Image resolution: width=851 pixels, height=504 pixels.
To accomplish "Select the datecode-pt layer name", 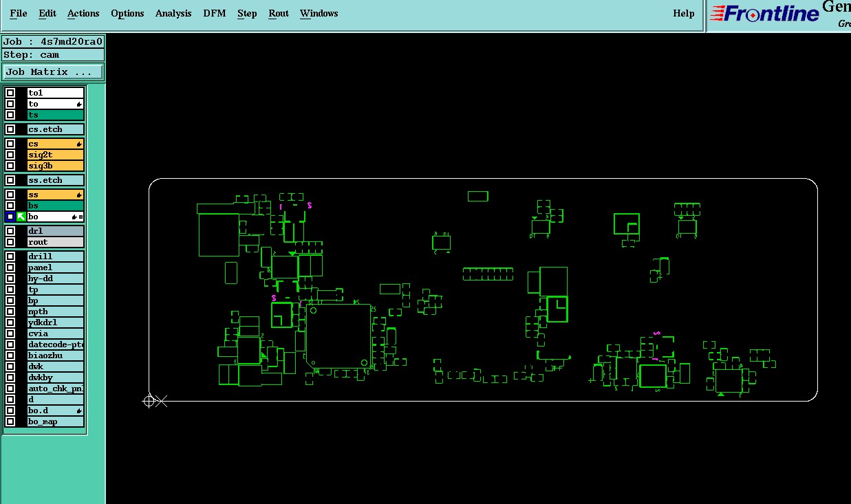I will pos(56,344).
